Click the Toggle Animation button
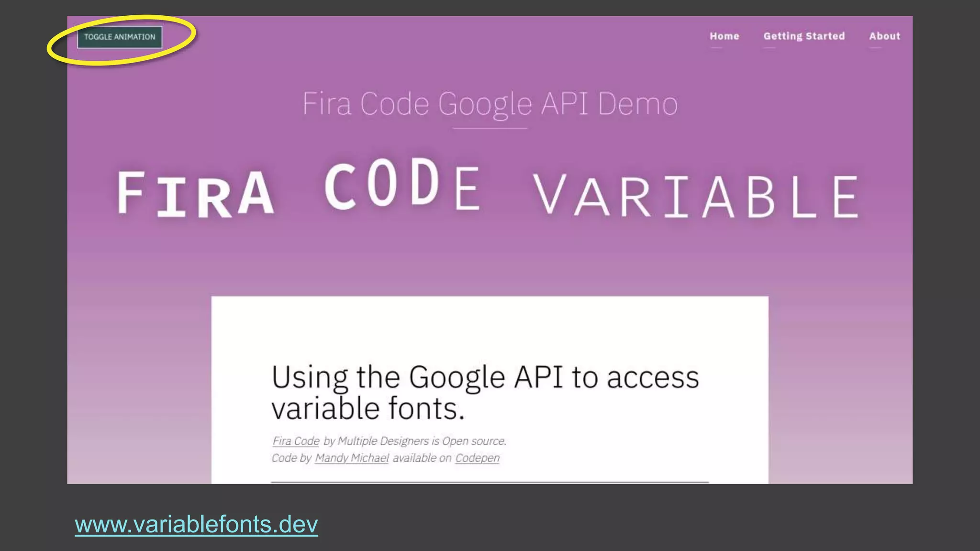The height and width of the screenshot is (551, 980). (120, 37)
